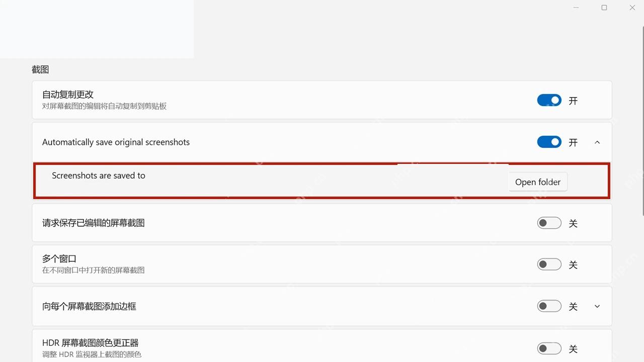Minimize the settings window
This screenshot has width=644, height=362.
coord(576,8)
